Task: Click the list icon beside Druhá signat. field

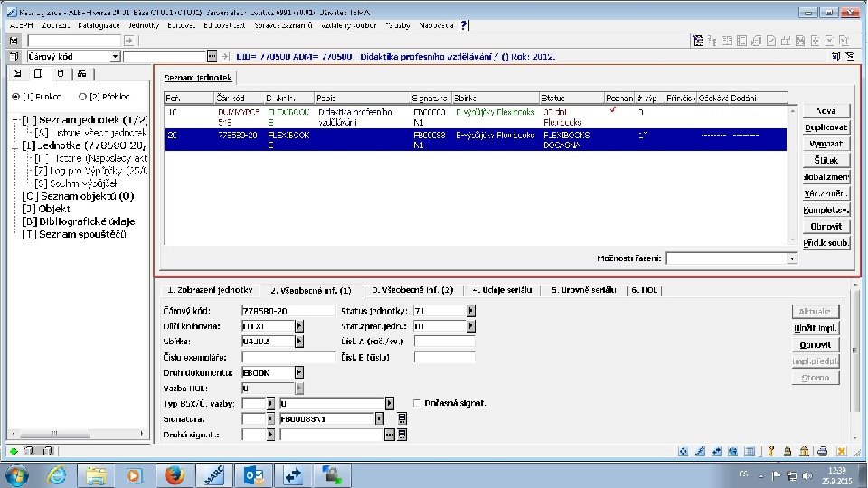Action: (x=401, y=435)
